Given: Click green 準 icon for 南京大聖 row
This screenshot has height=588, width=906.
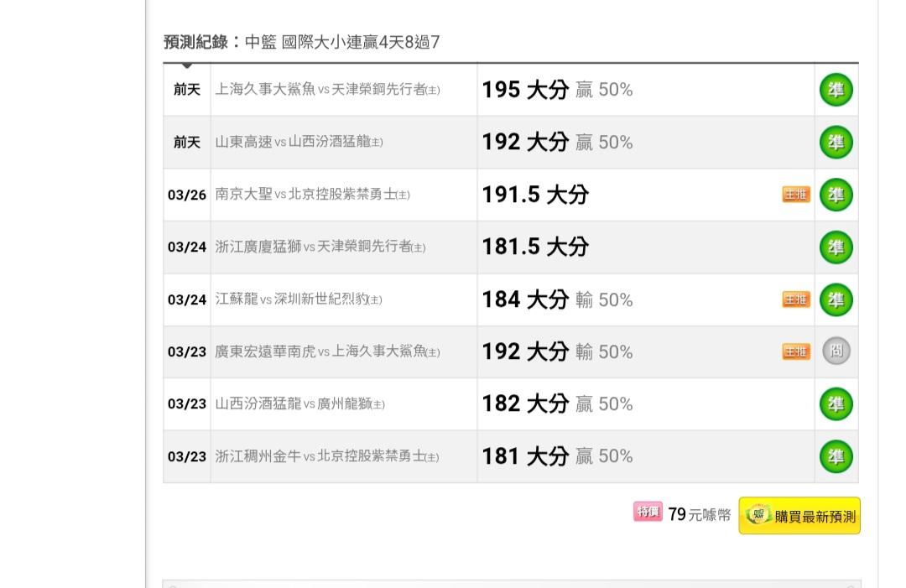Looking at the screenshot, I should [836, 195].
